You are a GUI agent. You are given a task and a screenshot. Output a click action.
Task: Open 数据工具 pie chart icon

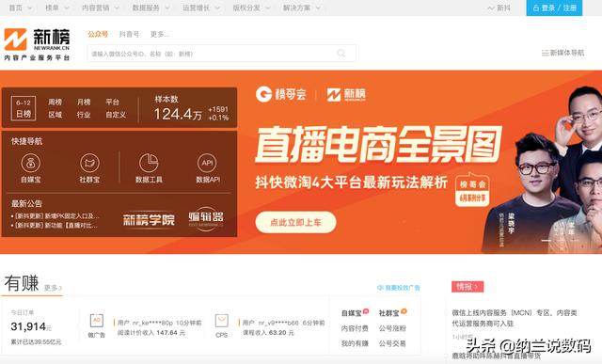click(x=149, y=163)
